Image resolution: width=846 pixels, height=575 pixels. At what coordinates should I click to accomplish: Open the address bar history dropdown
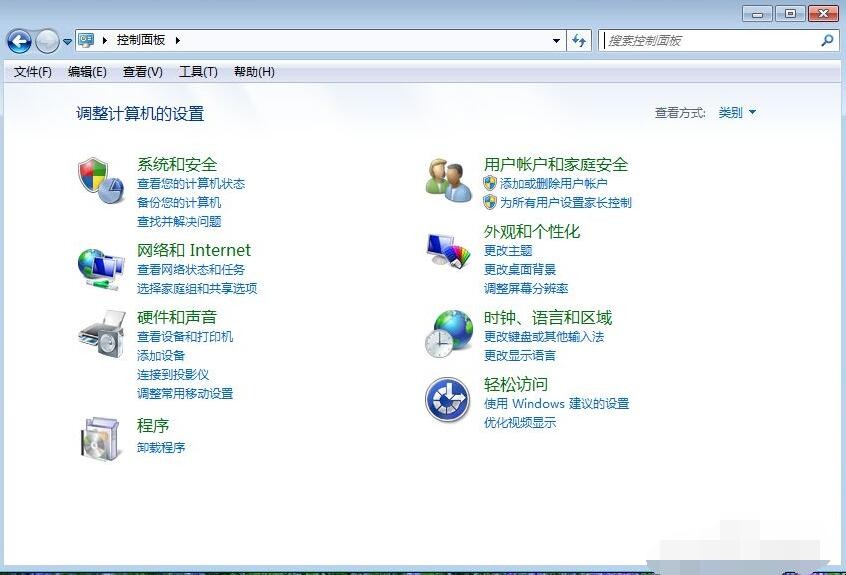click(x=556, y=40)
